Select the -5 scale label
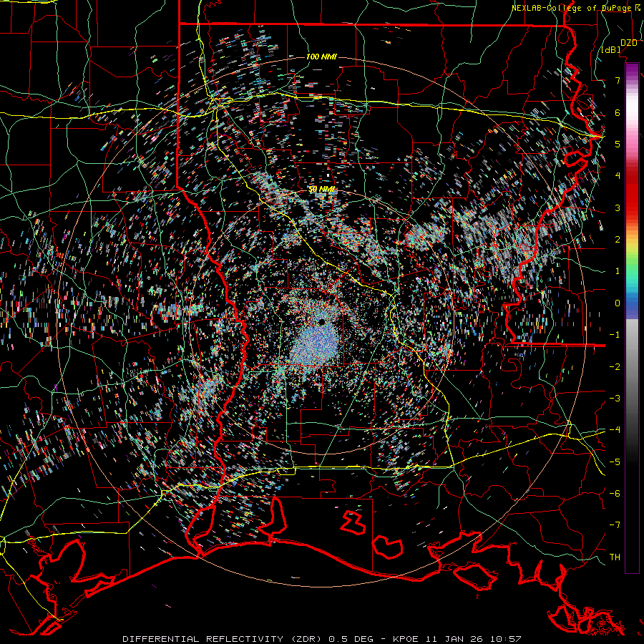 point(615,462)
